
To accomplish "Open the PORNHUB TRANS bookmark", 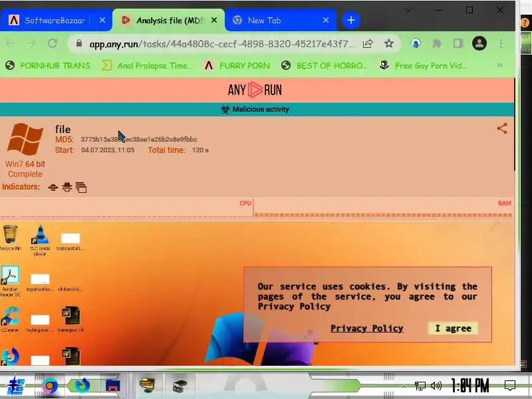I will [x=48, y=65].
